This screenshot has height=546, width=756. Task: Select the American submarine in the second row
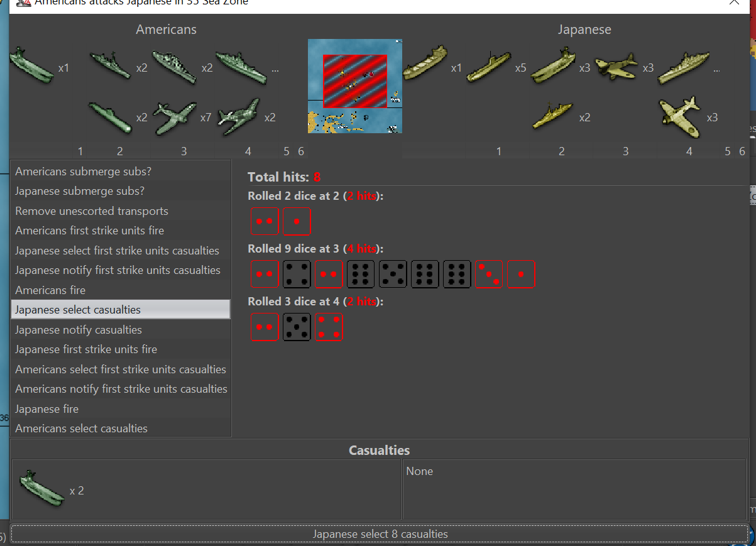pos(110,117)
